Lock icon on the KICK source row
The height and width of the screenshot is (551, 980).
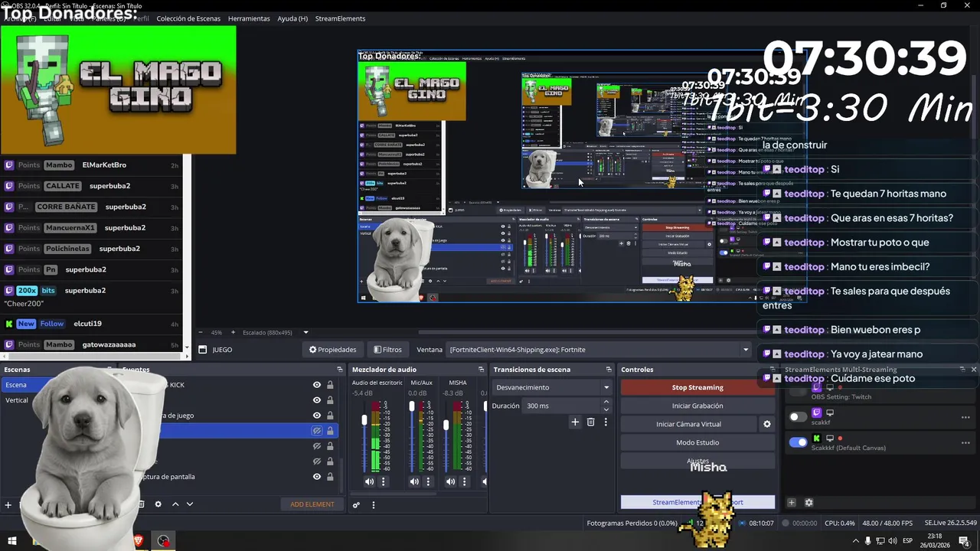(330, 385)
